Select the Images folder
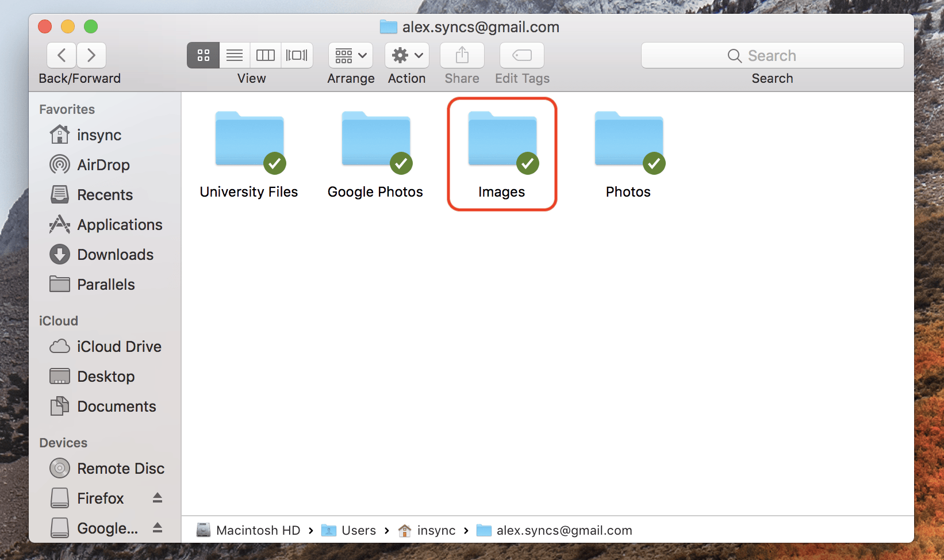 point(502,139)
